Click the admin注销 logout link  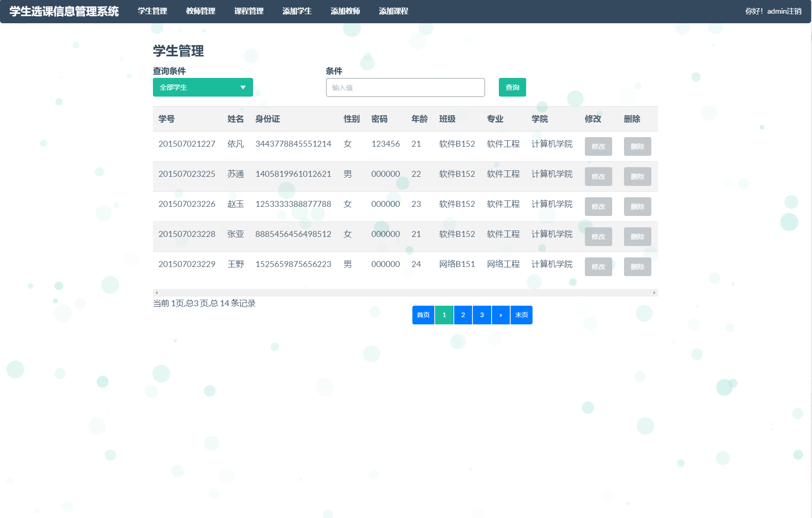pyautogui.click(x=784, y=10)
